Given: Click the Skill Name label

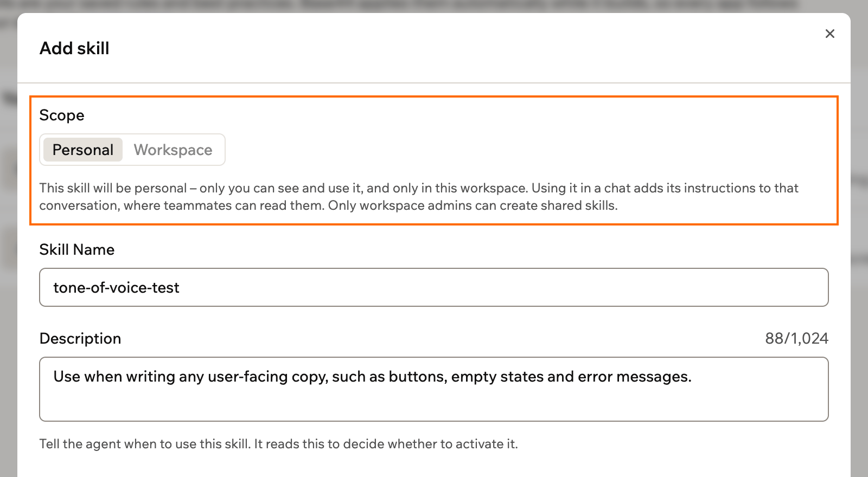Looking at the screenshot, I should click(77, 249).
